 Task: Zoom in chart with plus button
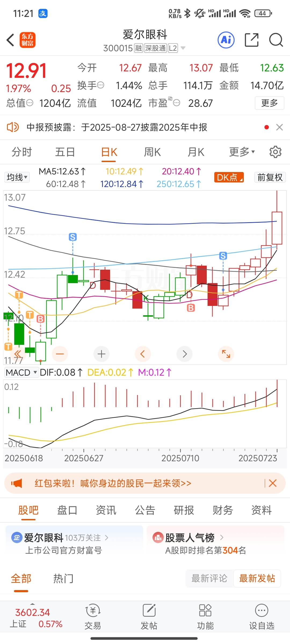[102, 354]
